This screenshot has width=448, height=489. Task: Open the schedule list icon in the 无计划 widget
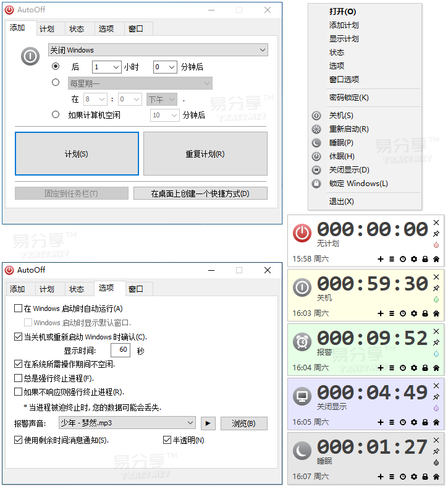(392, 259)
